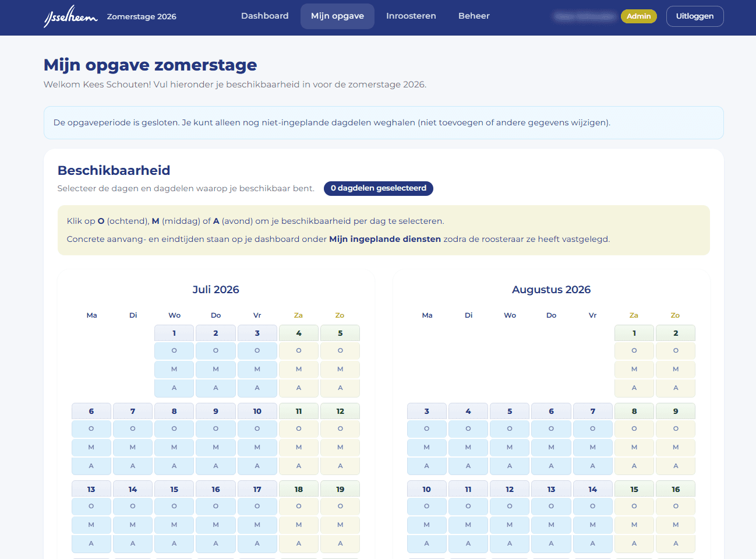
Task: Select the day header 1 juli
Action: pos(174,333)
